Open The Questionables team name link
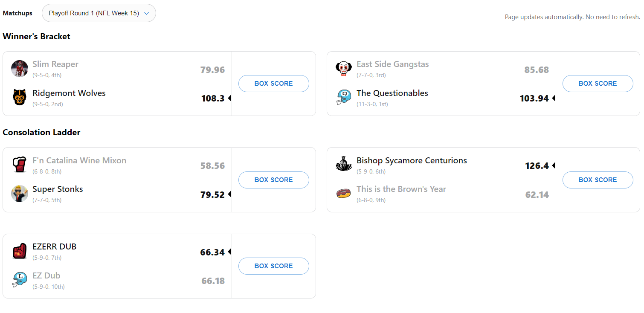 click(x=392, y=93)
